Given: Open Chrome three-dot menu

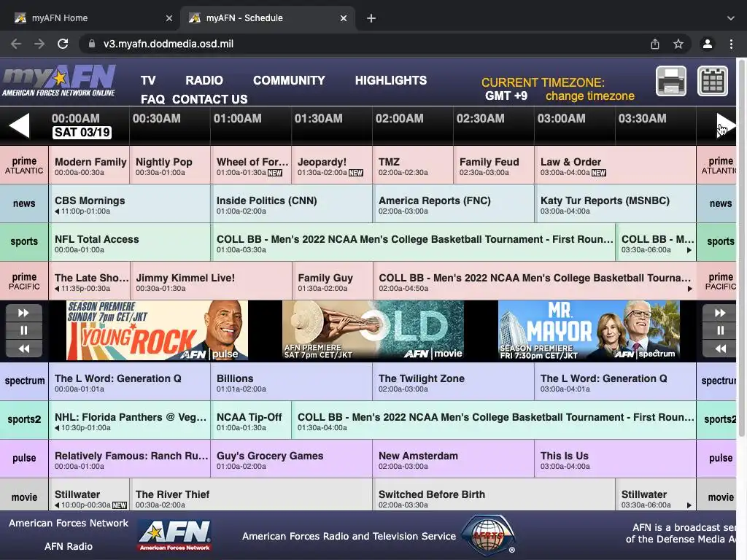Looking at the screenshot, I should point(731,44).
